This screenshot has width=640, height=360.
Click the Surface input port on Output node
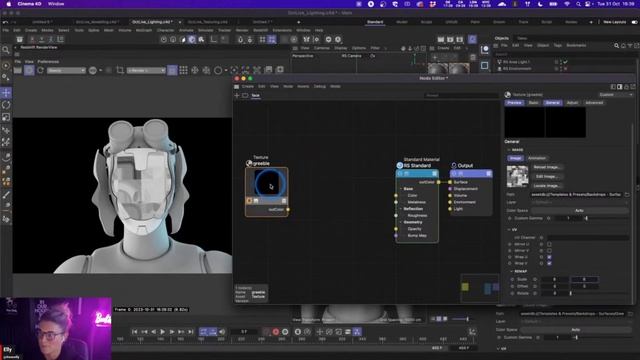450,182
